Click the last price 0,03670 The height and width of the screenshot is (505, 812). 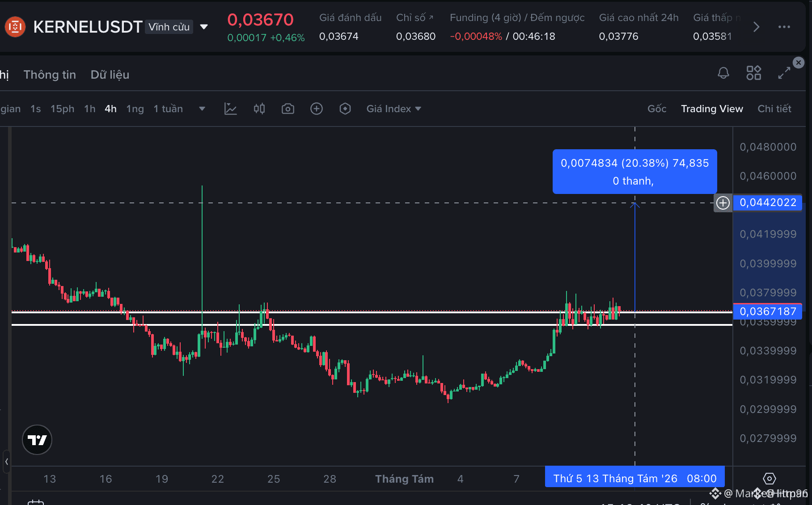coord(260,20)
